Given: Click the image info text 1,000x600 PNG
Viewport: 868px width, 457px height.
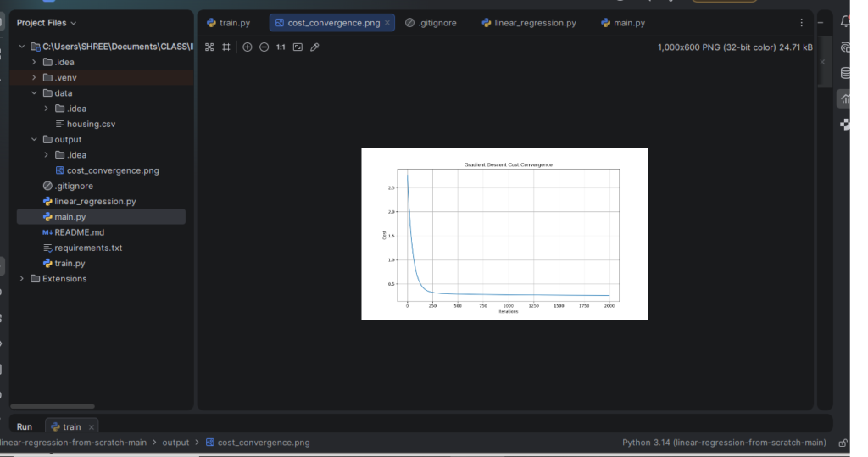Looking at the screenshot, I should click(735, 47).
